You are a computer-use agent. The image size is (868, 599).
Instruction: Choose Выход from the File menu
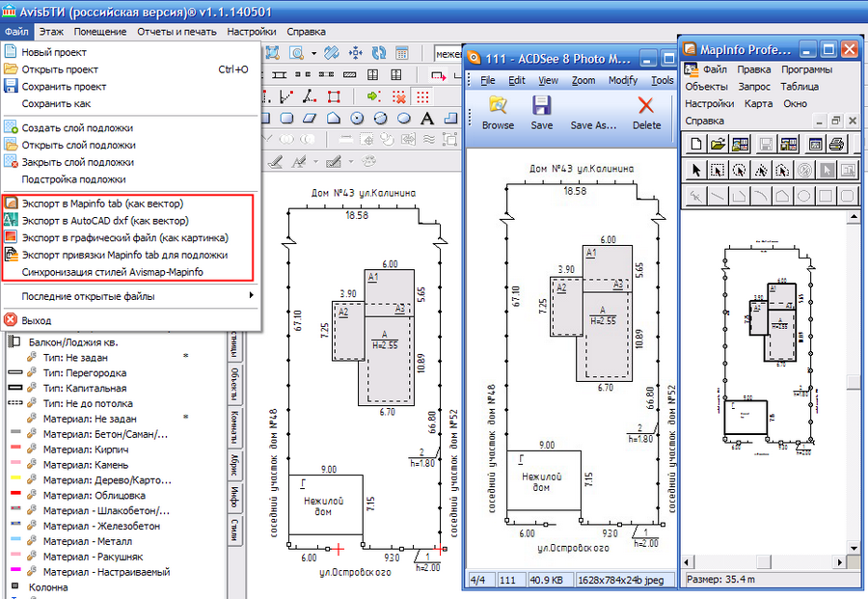130,320
